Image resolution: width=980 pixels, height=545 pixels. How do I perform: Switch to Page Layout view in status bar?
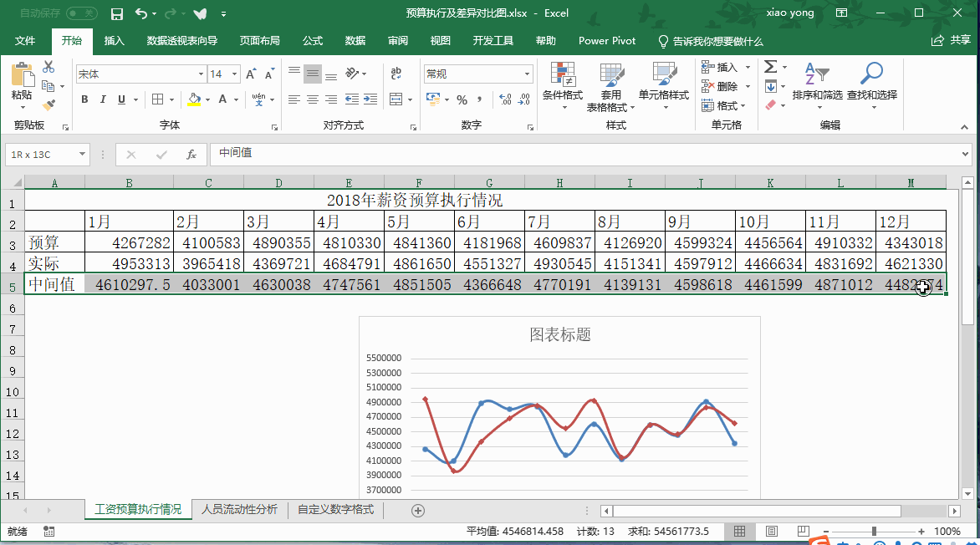[x=772, y=532]
